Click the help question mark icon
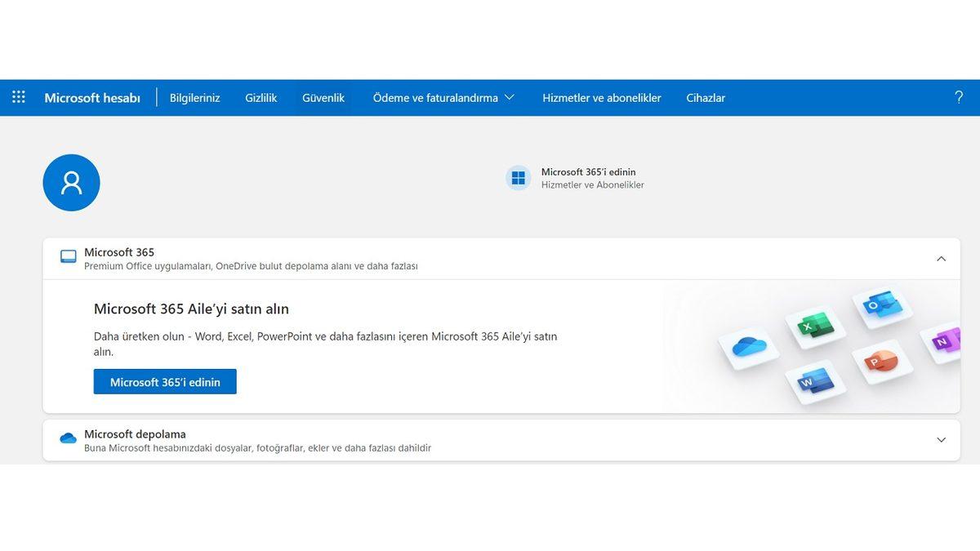Image resolution: width=980 pixels, height=551 pixels. (959, 96)
